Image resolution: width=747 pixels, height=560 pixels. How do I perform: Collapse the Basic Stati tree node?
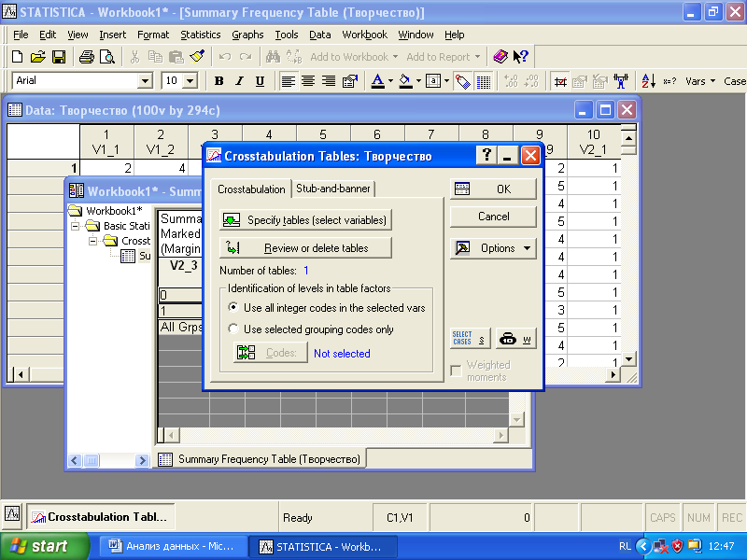(x=76, y=226)
